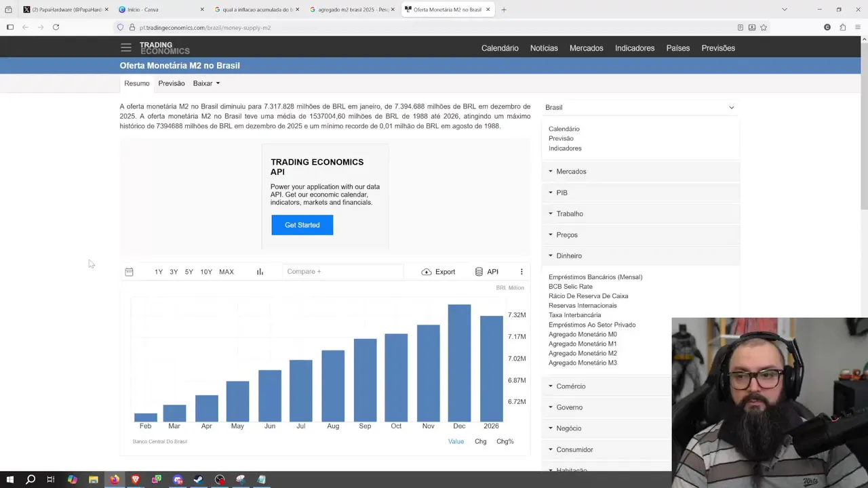The width and height of the screenshot is (868, 488).
Task: Toggle reader view in address bar
Action: [740, 27]
